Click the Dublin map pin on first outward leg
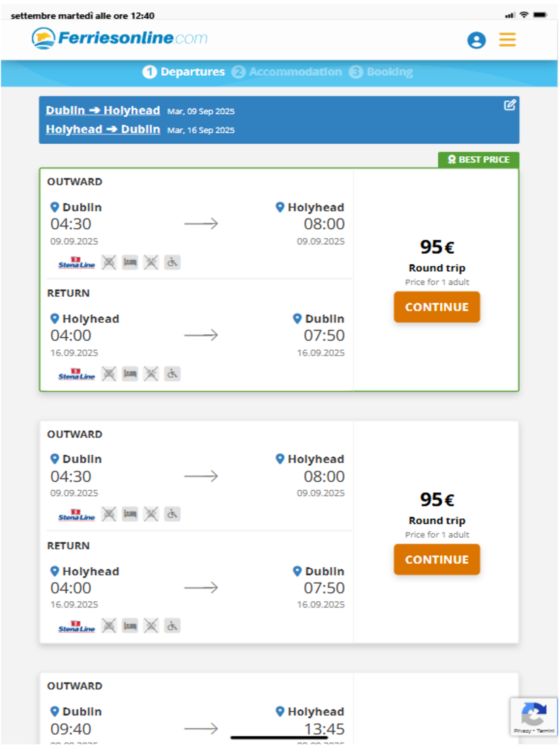 [55, 207]
